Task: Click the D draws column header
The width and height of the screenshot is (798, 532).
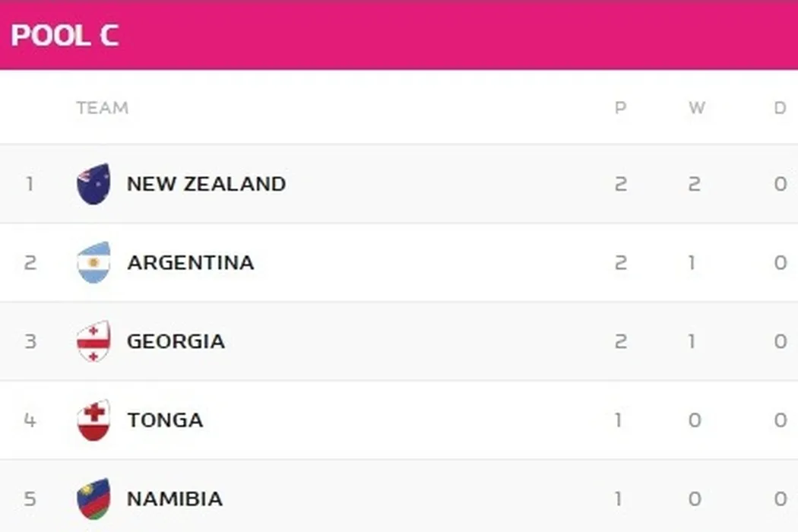Action: pos(780,108)
